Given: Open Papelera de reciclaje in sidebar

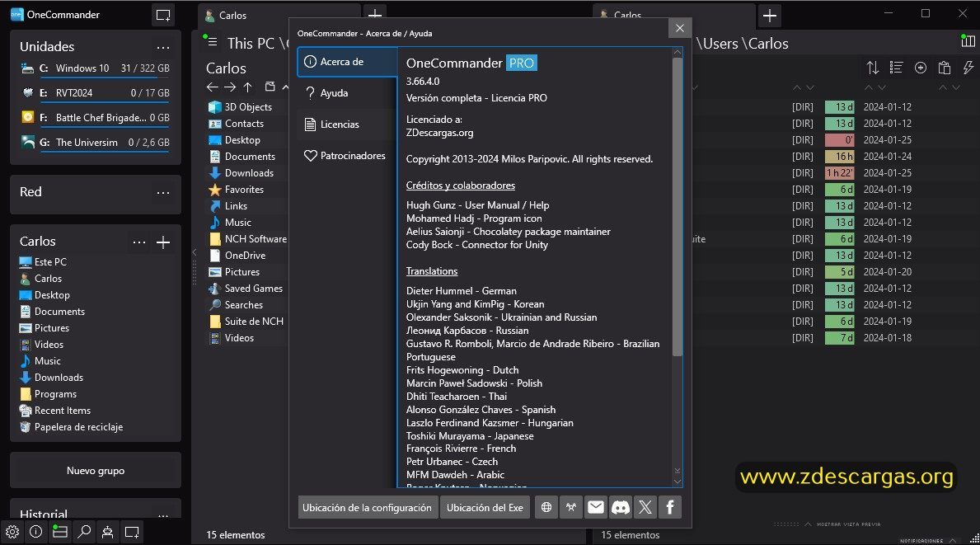Looking at the screenshot, I should tap(71, 427).
